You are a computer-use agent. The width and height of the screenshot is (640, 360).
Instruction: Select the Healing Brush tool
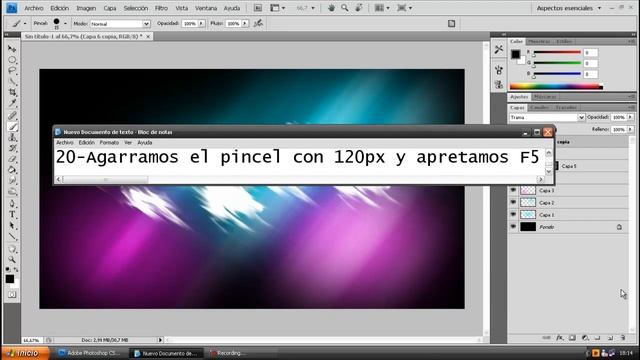click(12, 116)
